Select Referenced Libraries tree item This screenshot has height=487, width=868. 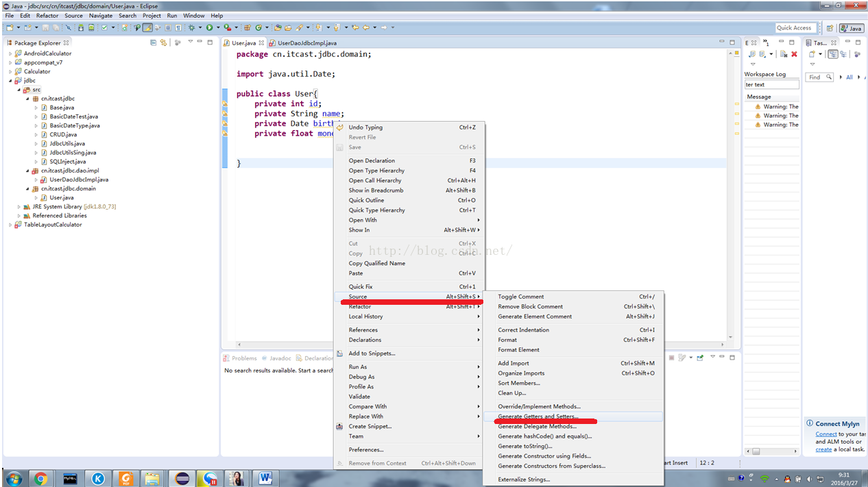(59, 216)
